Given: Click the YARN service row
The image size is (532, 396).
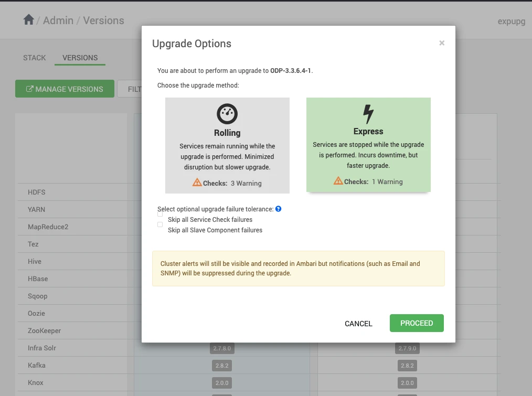Looking at the screenshot, I should [72, 209].
